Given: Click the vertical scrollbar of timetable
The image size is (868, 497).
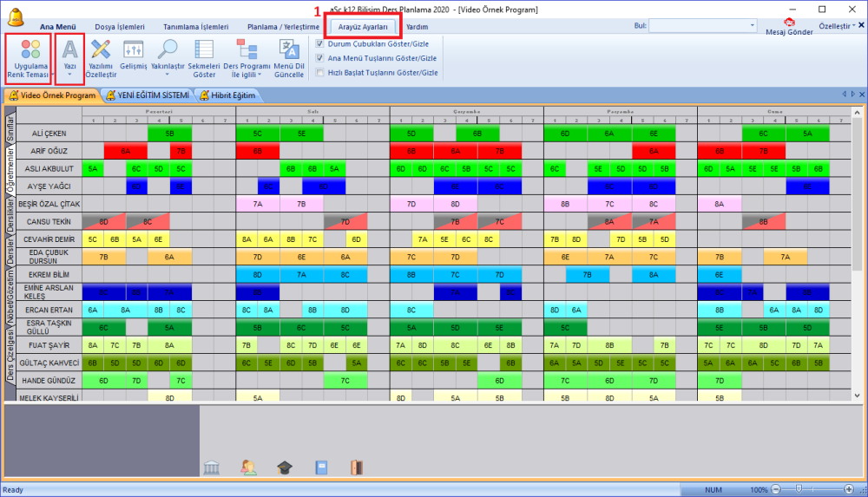Looking at the screenshot, I should (x=857, y=193).
